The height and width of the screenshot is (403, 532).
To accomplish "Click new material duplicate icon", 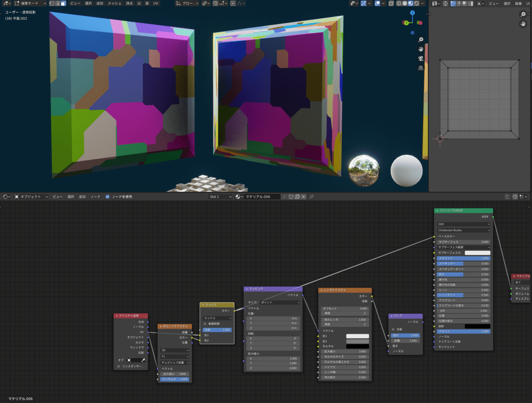I will 297,197.
